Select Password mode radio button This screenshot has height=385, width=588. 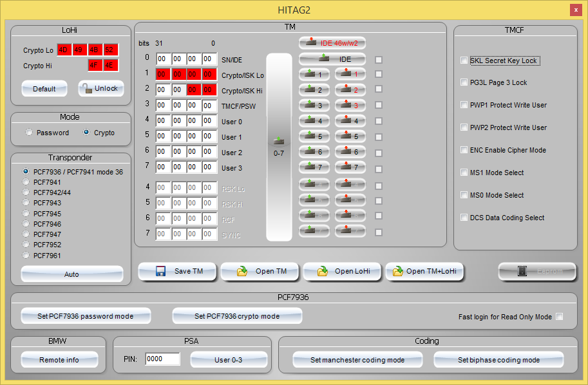[x=29, y=132]
